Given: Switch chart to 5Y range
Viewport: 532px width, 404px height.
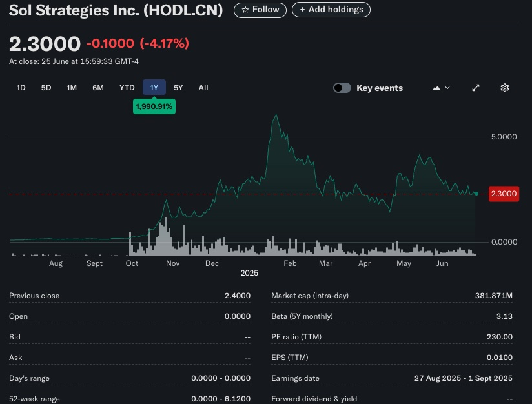Looking at the screenshot, I should click(178, 88).
